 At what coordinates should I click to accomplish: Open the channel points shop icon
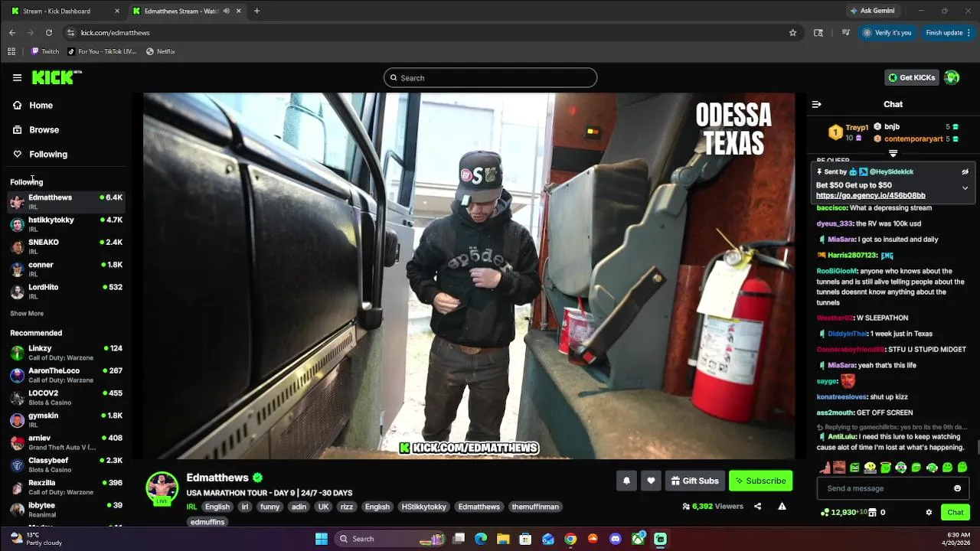(874, 512)
